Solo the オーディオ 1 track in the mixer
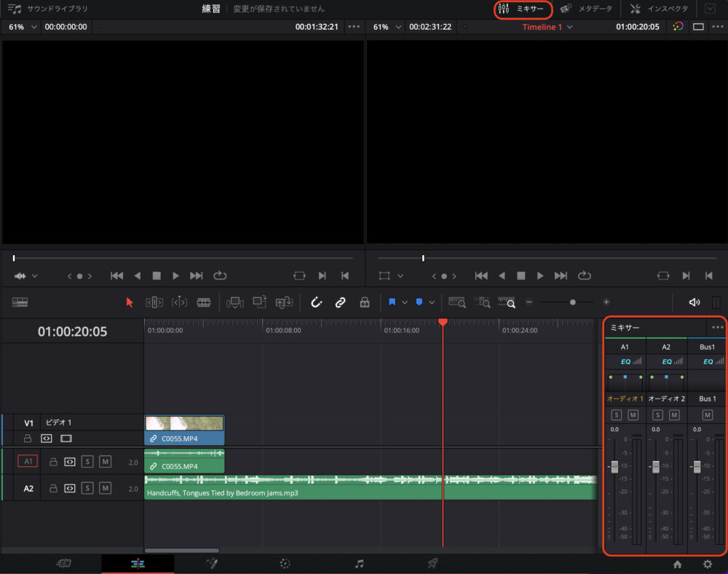 [616, 414]
